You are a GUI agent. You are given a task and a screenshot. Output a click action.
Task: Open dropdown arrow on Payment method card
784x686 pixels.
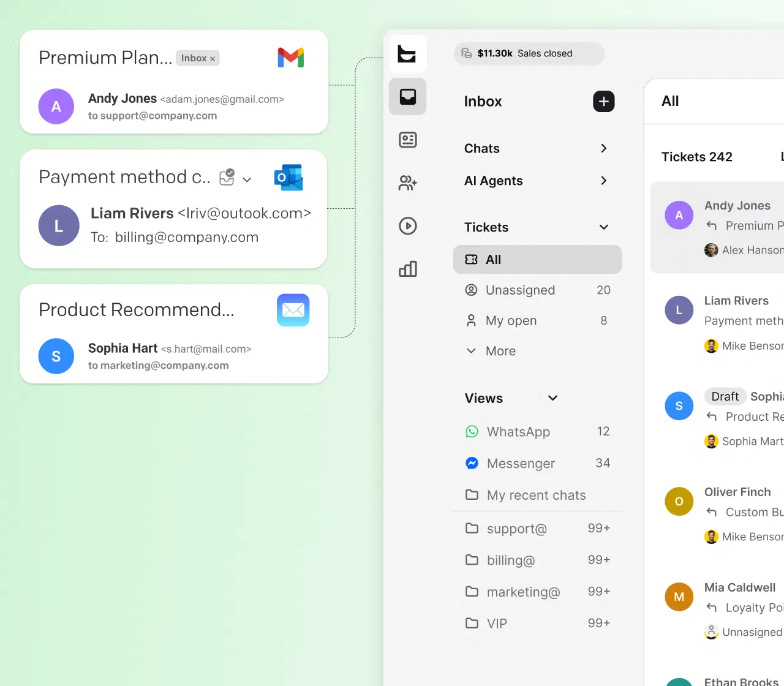tap(247, 179)
